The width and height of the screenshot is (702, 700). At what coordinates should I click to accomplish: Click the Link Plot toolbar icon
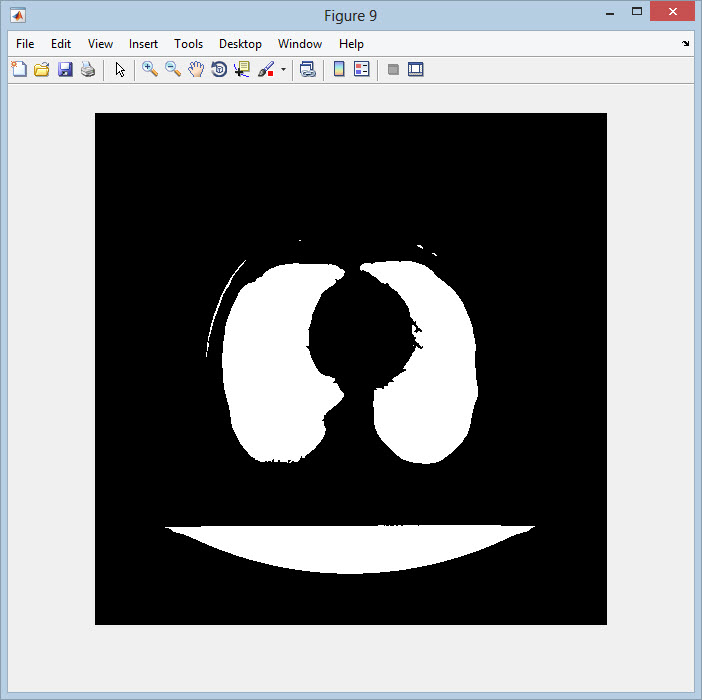(308, 69)
